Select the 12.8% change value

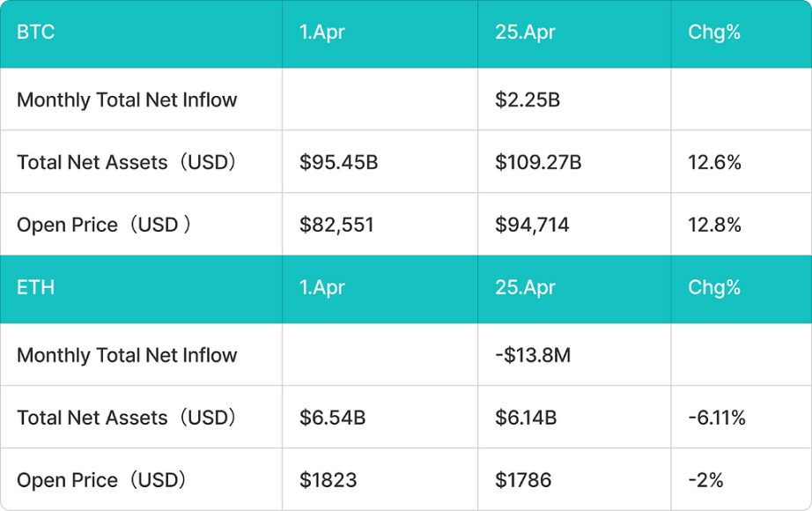[714, 225]
